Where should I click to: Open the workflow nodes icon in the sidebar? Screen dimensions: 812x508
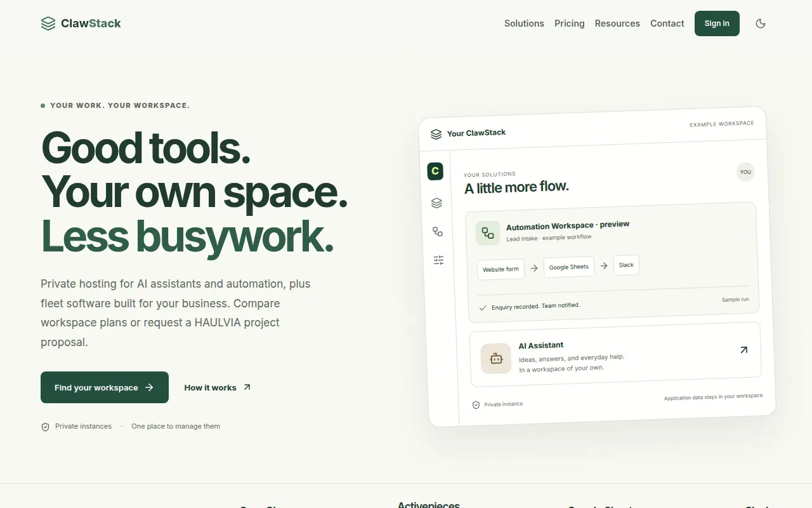click(x=438, y=232)
